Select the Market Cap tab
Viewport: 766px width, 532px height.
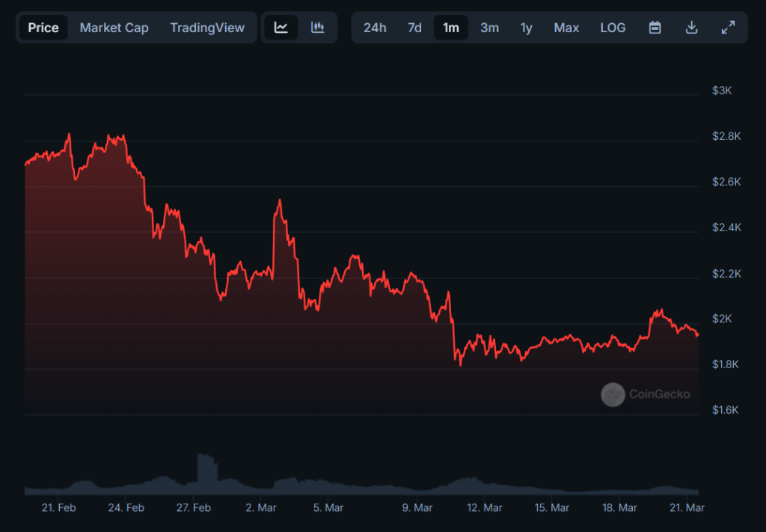[114, 28]
